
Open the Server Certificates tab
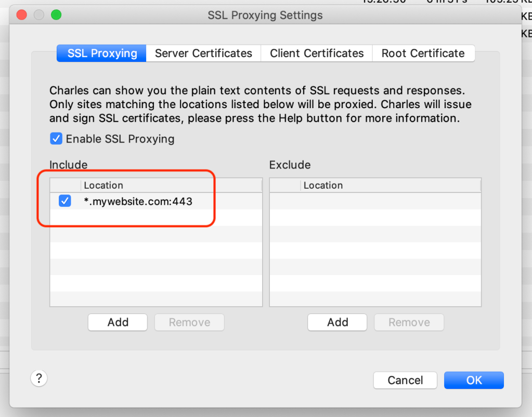[203, 53]
